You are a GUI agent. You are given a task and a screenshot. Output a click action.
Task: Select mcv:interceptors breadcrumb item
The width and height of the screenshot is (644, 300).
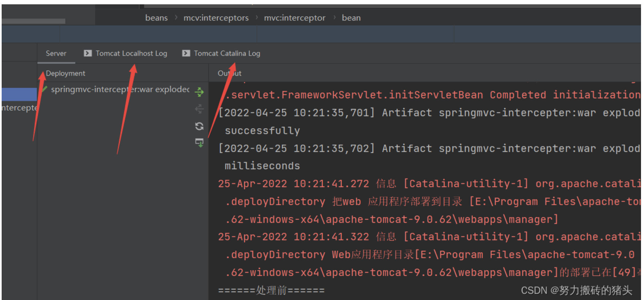point(216,18)
